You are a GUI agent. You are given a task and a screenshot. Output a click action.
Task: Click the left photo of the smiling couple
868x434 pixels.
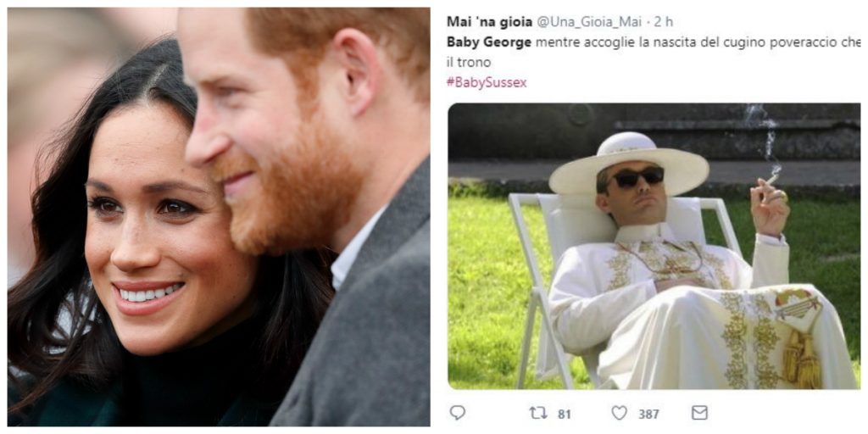pos(219,217)
